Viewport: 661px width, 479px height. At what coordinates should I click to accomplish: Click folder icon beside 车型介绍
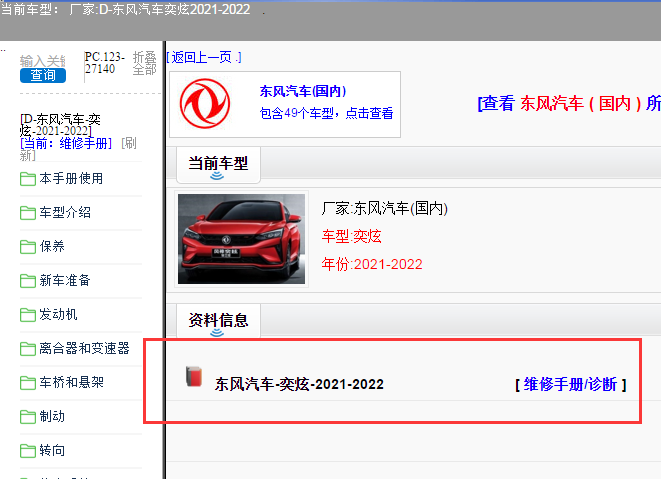(x=28, y=213)
